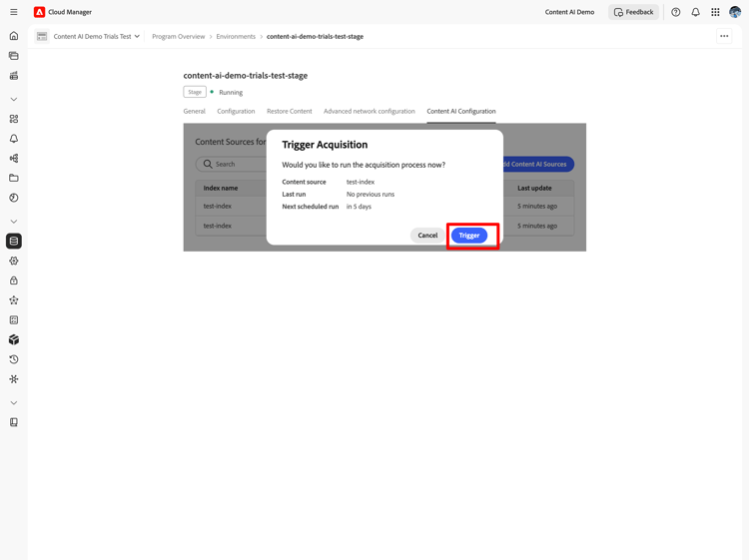This screenshot has width=749, height=560.
Task: Select the highlighted database icon in the sidebar
Action: (x=14, y=242)
